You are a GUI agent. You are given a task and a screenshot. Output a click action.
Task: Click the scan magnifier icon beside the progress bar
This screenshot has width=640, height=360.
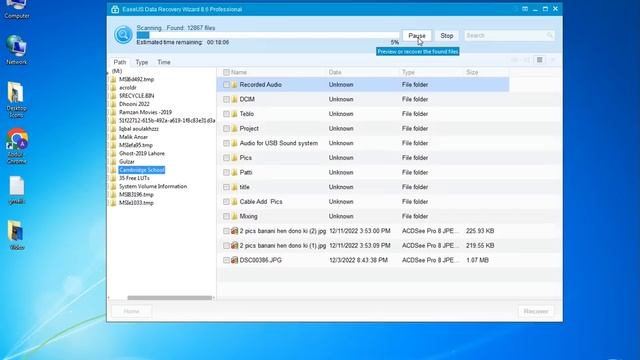pos(123,35)
